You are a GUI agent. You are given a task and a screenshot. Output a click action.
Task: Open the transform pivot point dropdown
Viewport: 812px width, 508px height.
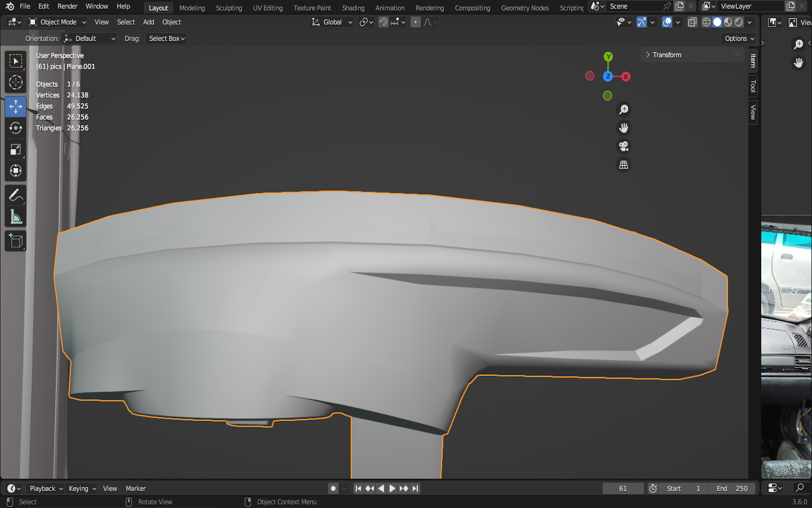(x=367, y=22)
